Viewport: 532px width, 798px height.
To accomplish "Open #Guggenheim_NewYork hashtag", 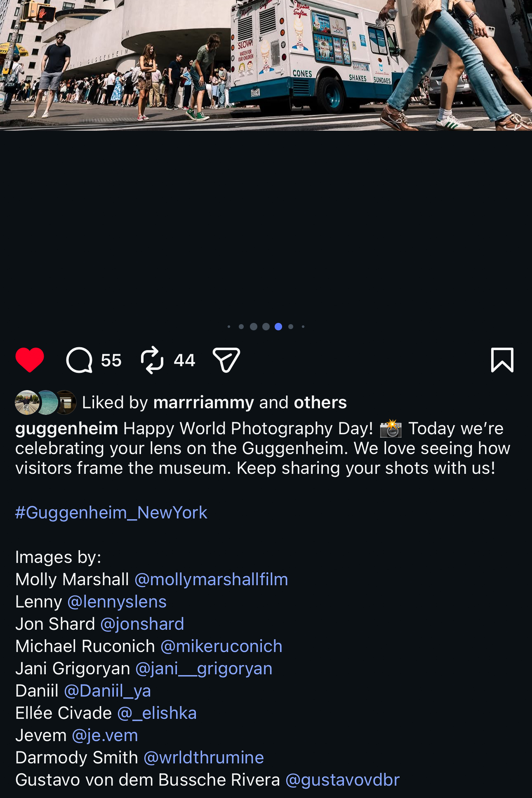I will click(111, 513).
